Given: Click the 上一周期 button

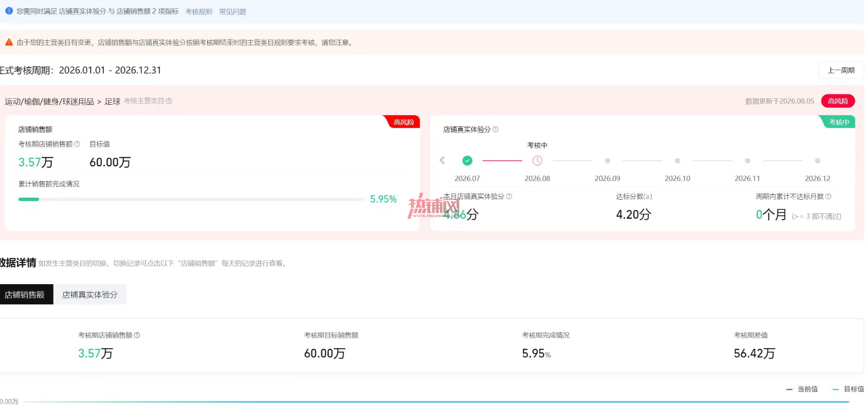Looking at the screenshot, I should [x=841, y=70].
